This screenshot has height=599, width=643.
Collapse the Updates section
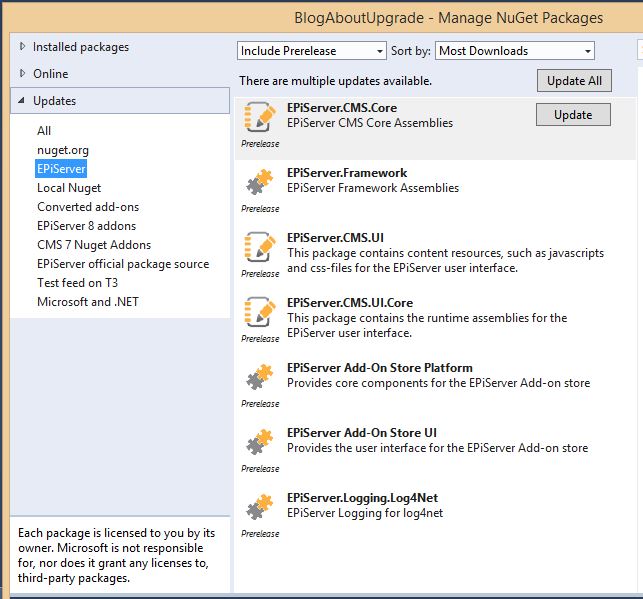point(22,100)
